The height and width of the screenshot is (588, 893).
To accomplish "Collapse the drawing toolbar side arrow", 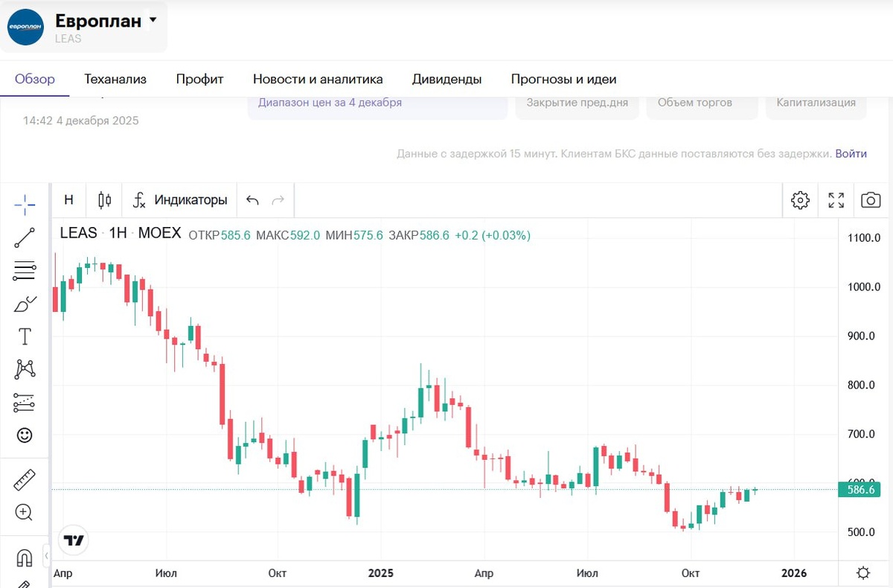I will 46,555.
